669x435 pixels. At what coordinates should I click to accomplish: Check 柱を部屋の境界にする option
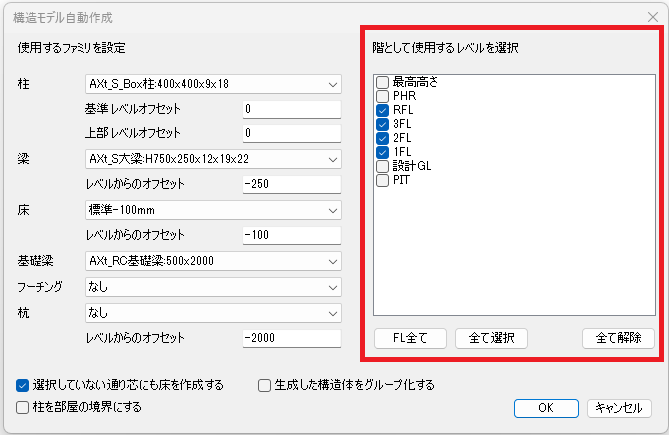pos(22,408)
